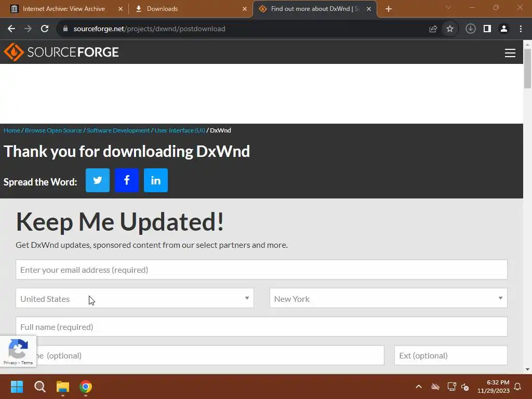Screen dimensions: 532x399
Task: Click the cloud sync tray icon
Action: 435,387
